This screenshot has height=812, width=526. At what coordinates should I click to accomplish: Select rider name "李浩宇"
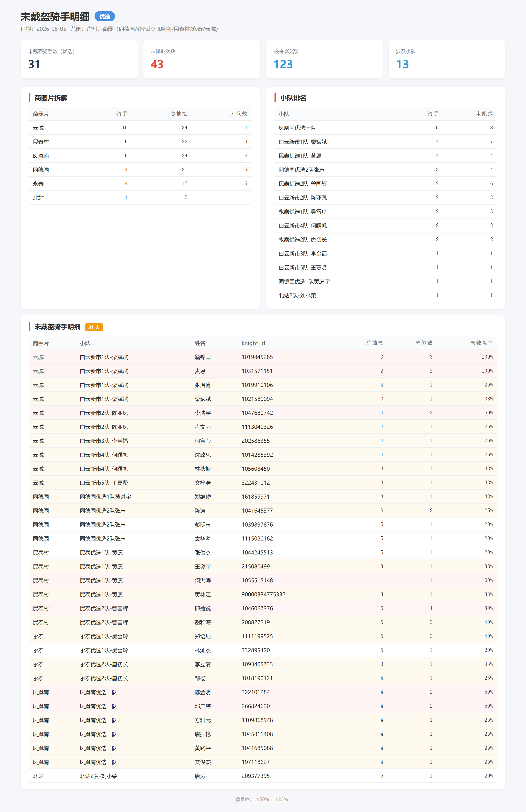pos(203,413)
